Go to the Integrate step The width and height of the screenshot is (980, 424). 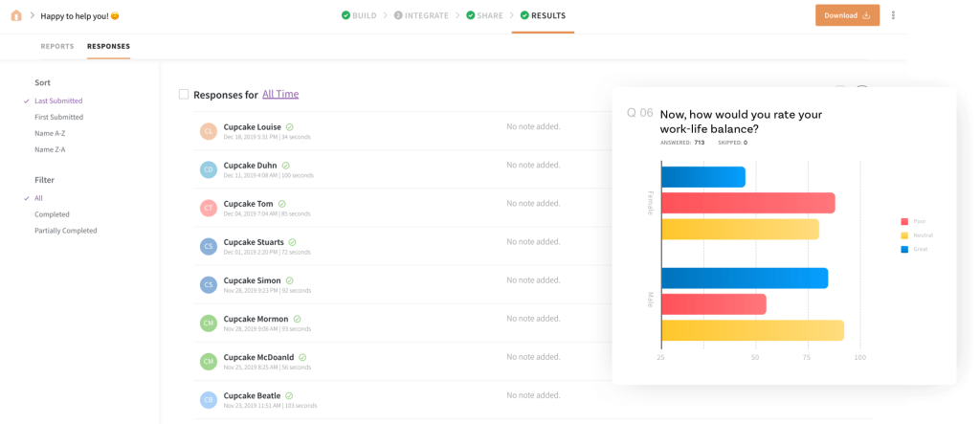(422, 15)
